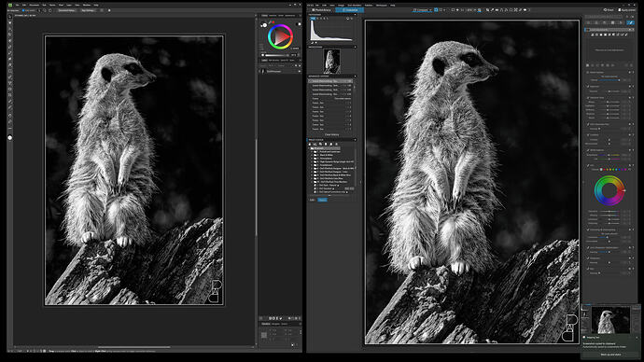Image resolution: width=644 pixels, height=362 pixels.
Task: Select blue highlighted palette filter icon in PhotoLab
Action: [631, 22]
